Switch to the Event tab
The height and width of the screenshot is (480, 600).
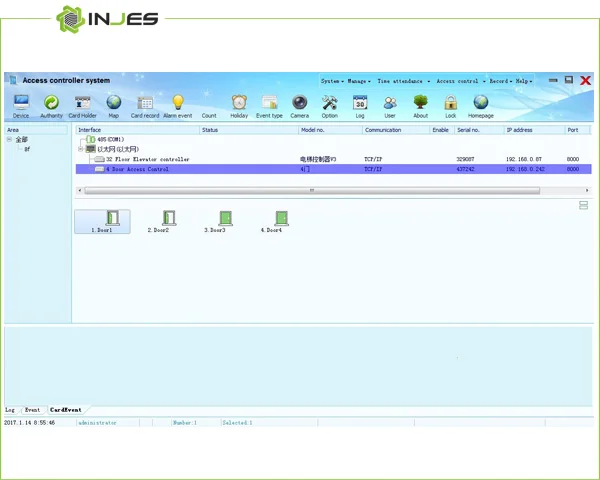coord(33,410)
